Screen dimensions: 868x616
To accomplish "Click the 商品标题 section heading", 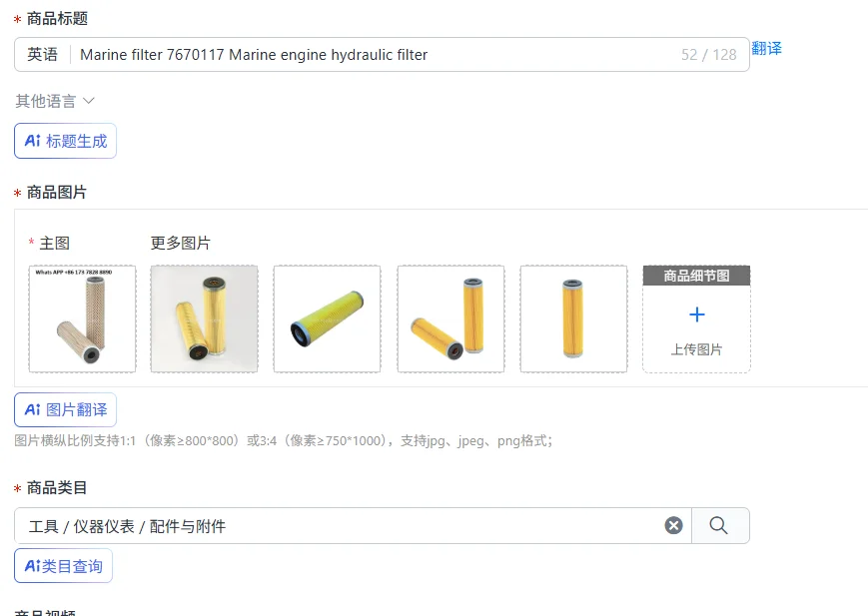I will point(57,18).
